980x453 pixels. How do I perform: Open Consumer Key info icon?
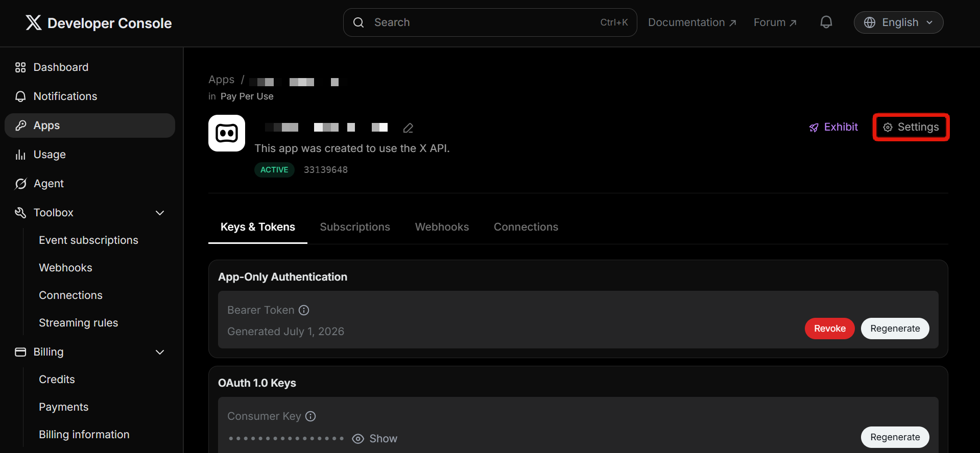pyautogui.click(x=310, y=416)
